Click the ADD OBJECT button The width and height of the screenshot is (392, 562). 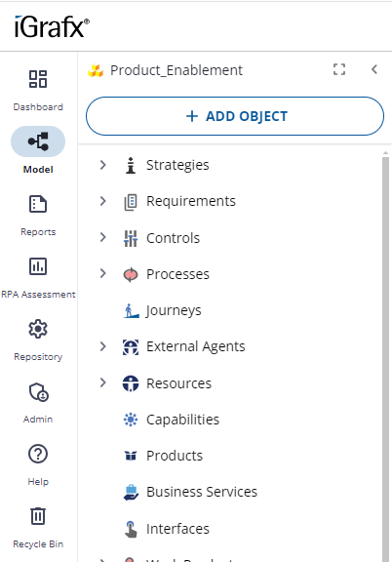(x=235, y=116)
